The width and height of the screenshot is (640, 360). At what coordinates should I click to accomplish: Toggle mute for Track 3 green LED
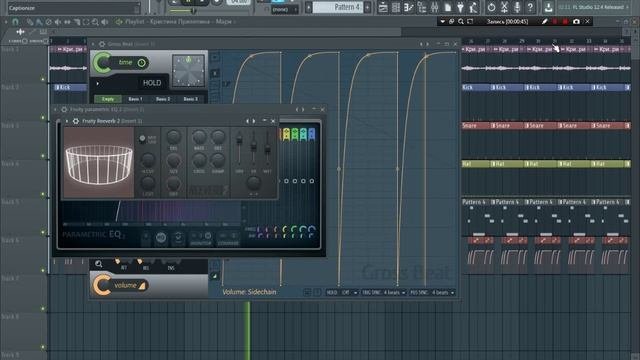point(43,156)
